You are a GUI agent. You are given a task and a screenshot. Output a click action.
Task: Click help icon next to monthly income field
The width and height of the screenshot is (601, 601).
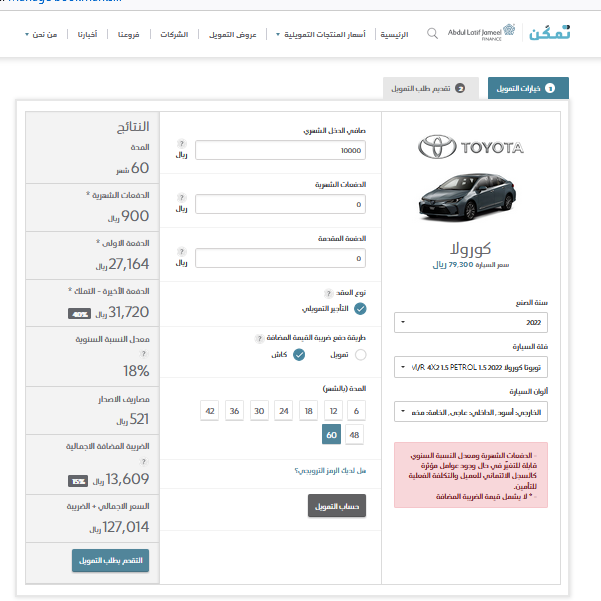coord(182,144)
